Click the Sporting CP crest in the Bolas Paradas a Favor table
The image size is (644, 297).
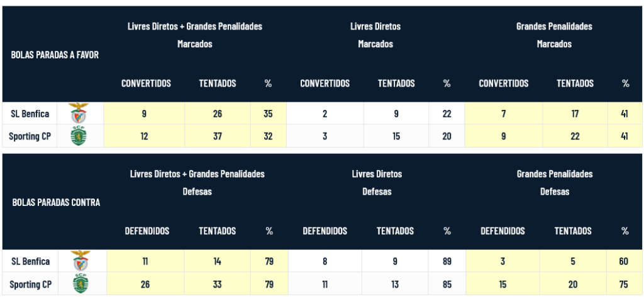click(x=79, y=136)
